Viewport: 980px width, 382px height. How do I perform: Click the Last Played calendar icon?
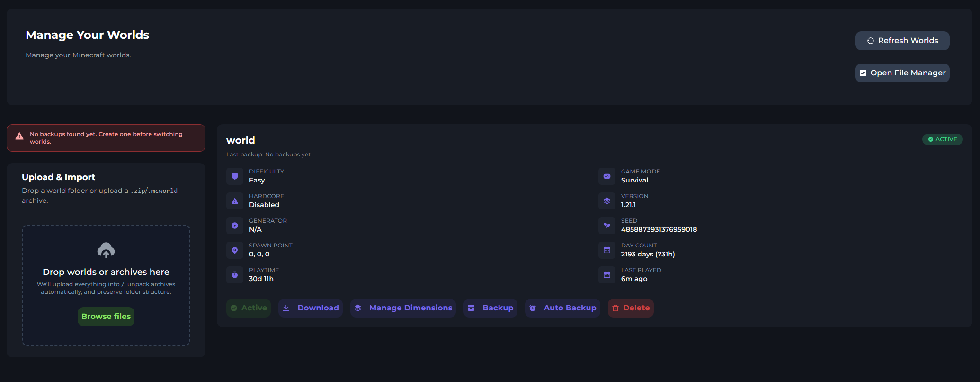pos(607,275)
